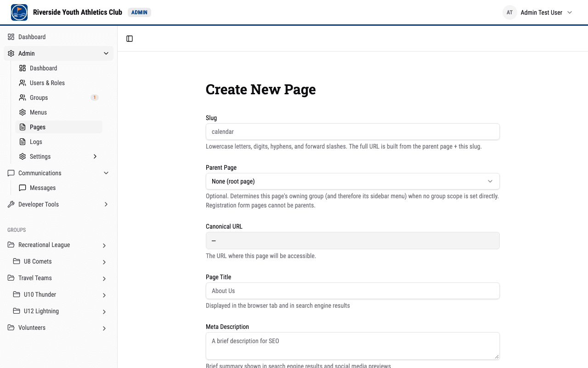Screen dimensions: 588x368
Task: Click the Canonical URL read-only field
Action: pos(352,241)
